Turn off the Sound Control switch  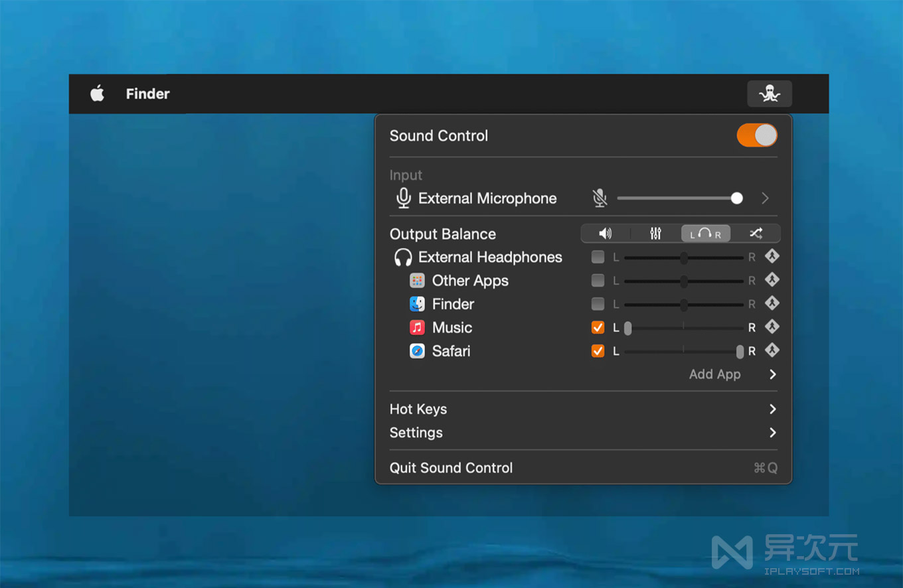[756, 135]
